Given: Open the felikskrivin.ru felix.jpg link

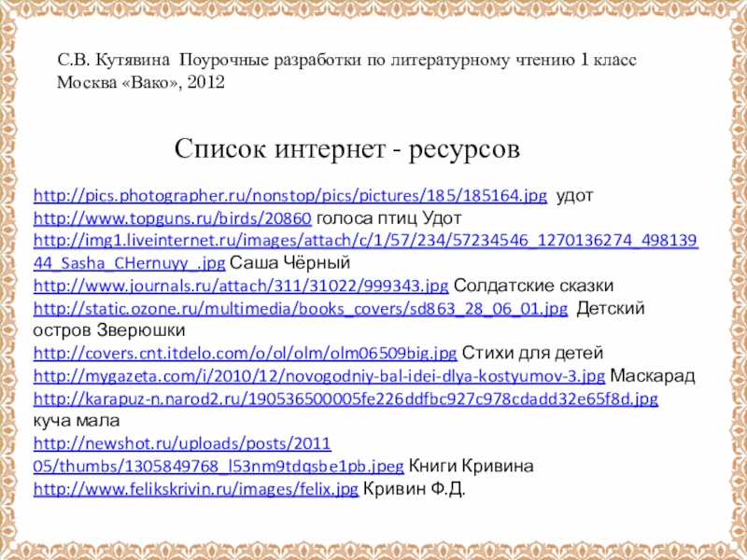Looking at the screenshot, I should pyautogui.click(x=195, y=488).
